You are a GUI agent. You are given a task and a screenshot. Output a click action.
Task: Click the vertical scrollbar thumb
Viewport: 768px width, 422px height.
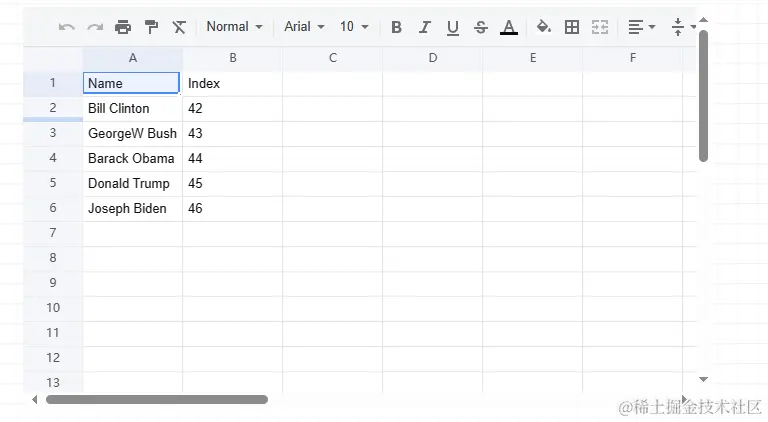coord(703,96)
